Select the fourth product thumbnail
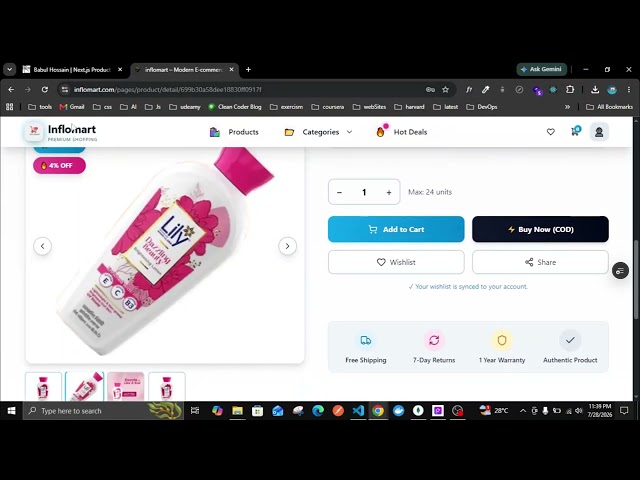 click(x=167, y=387)
